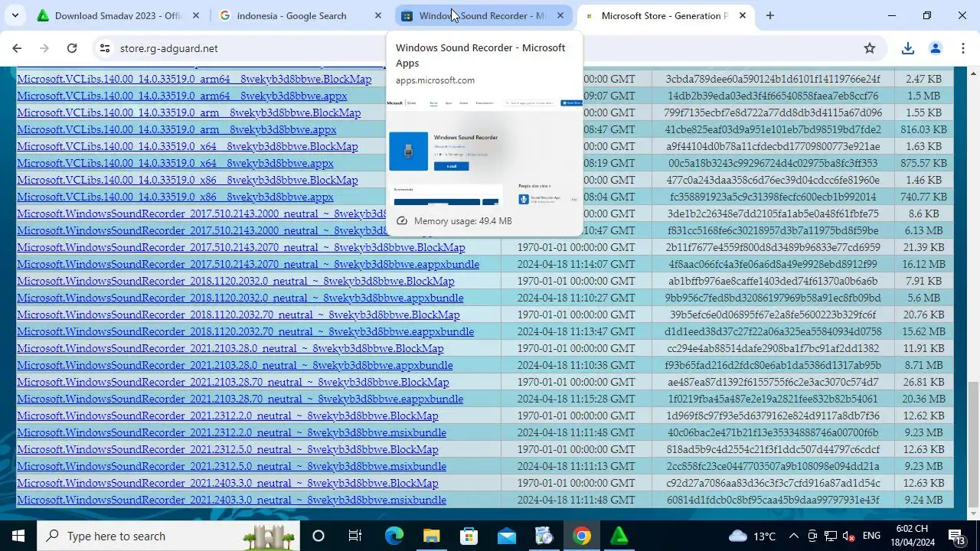Image resolution: width=980 pixels, height=551 pixels.
Task: Open WindowsSoundRecorder 2018.1120.2032.0 BlockMap link
Action: tap(236, 281)
